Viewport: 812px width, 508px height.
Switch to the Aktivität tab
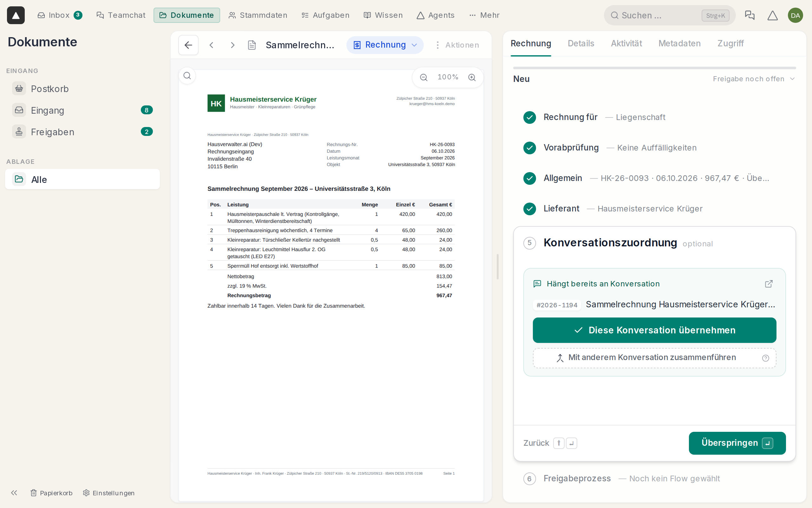[x=626, y=43]
